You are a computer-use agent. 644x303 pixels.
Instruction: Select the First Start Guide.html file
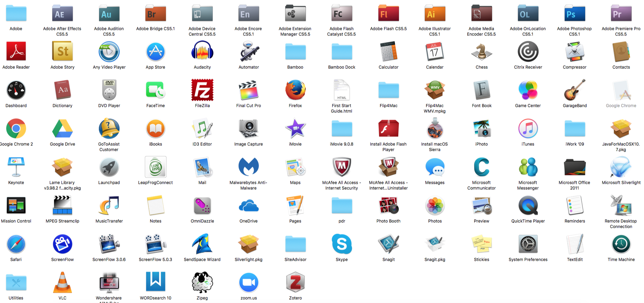pos(342,90)
